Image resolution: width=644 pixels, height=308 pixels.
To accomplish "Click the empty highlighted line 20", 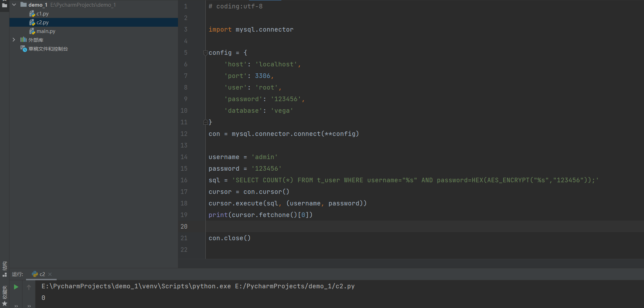I will [425, 227].
